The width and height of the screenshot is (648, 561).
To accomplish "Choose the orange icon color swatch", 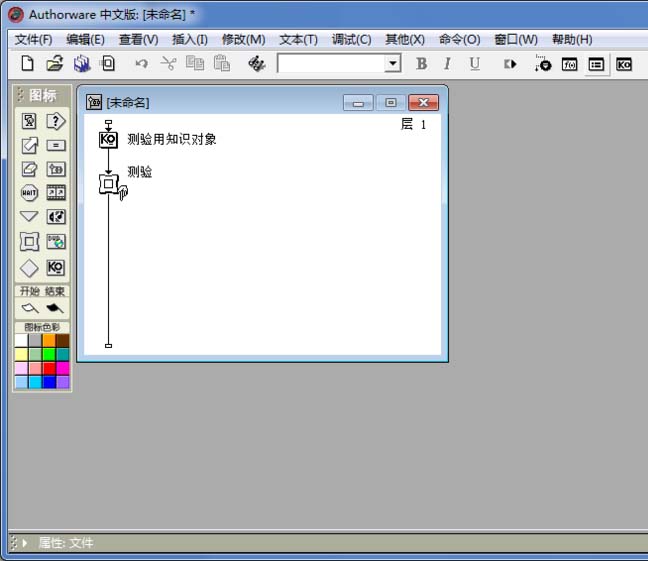I will (49, 341).
